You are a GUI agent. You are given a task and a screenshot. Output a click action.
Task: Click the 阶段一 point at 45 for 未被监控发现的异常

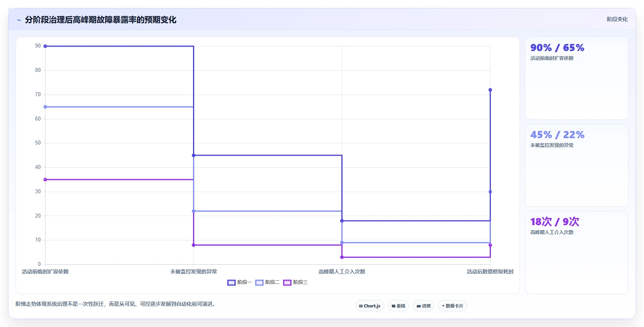[193, 155]
